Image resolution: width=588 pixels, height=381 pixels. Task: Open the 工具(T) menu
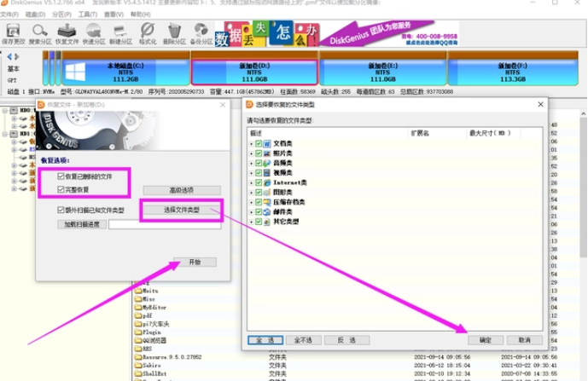pyautogui.click(x=87, y=14)
